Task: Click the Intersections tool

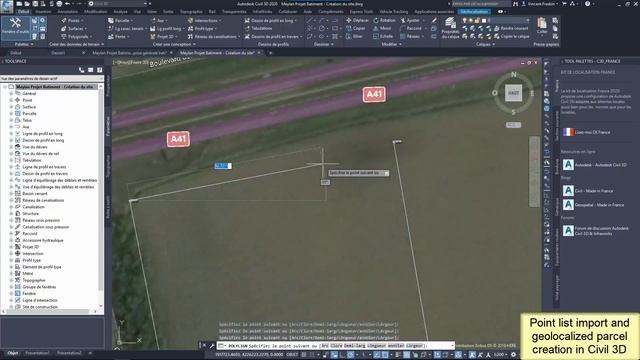Action: pos(204,20)
